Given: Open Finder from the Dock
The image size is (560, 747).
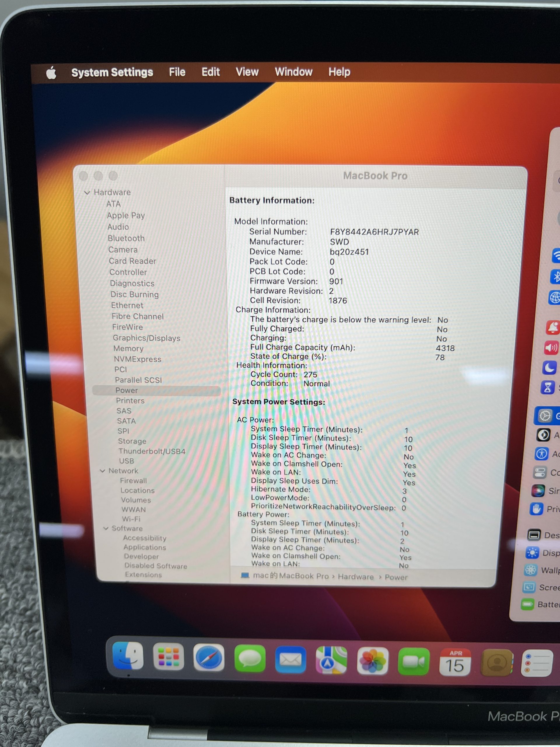Looking at the screenshot, I should (127, 656).
